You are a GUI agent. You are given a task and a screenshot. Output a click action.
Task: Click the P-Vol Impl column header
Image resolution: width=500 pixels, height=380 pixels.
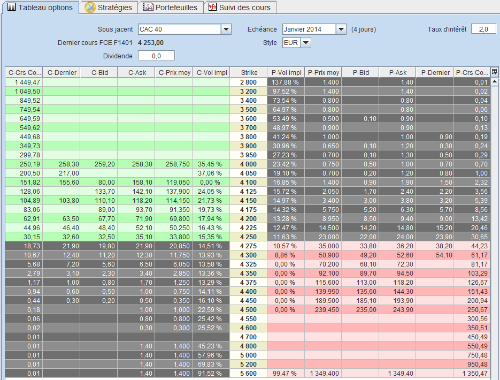click(x=286, y=72)
